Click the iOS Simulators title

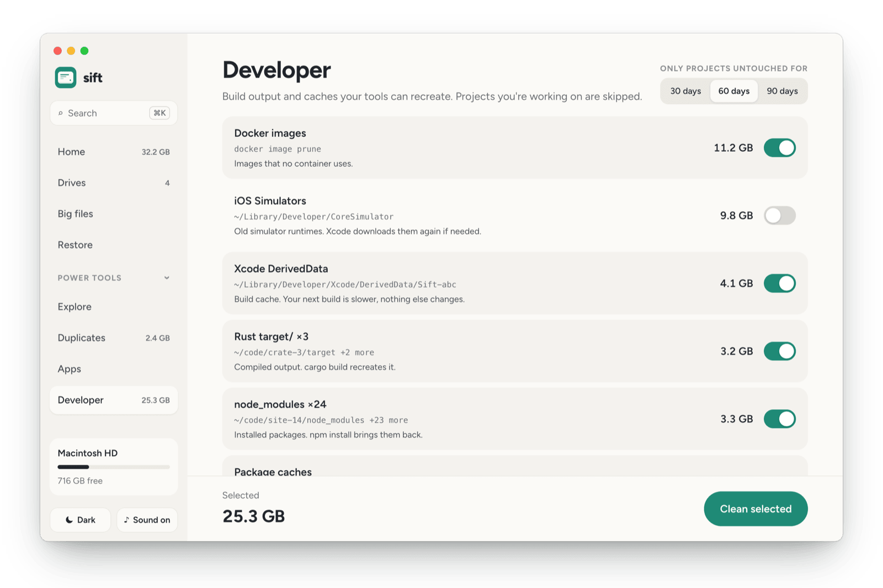(270, 201)
